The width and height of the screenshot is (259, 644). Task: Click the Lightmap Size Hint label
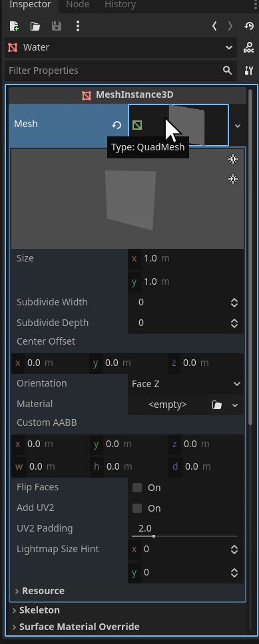(57, 549)
